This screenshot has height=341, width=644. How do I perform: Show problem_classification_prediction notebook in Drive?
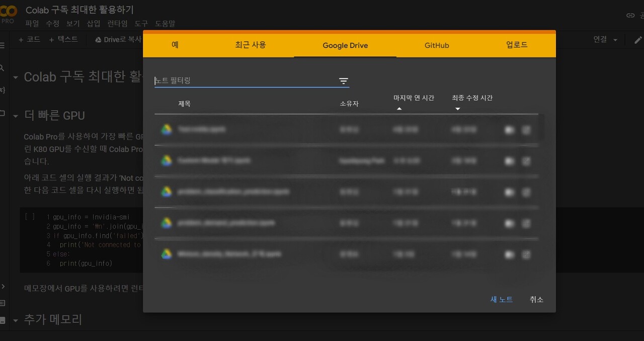(x=510, y=192)
